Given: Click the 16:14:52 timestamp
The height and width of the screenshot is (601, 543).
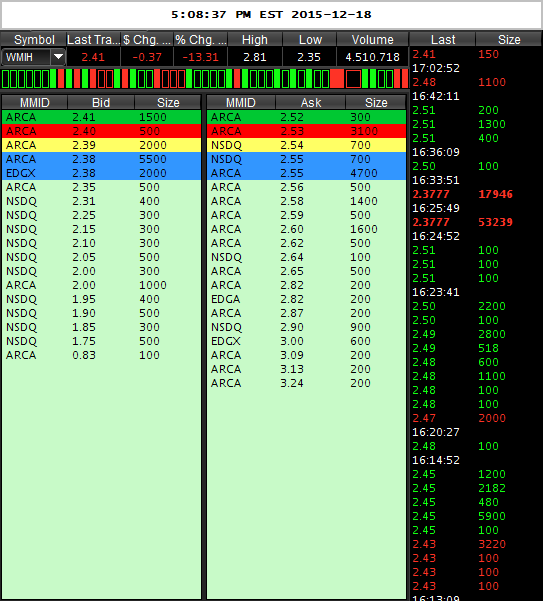Looking at the screenshot, I should [x=436, y=460].
